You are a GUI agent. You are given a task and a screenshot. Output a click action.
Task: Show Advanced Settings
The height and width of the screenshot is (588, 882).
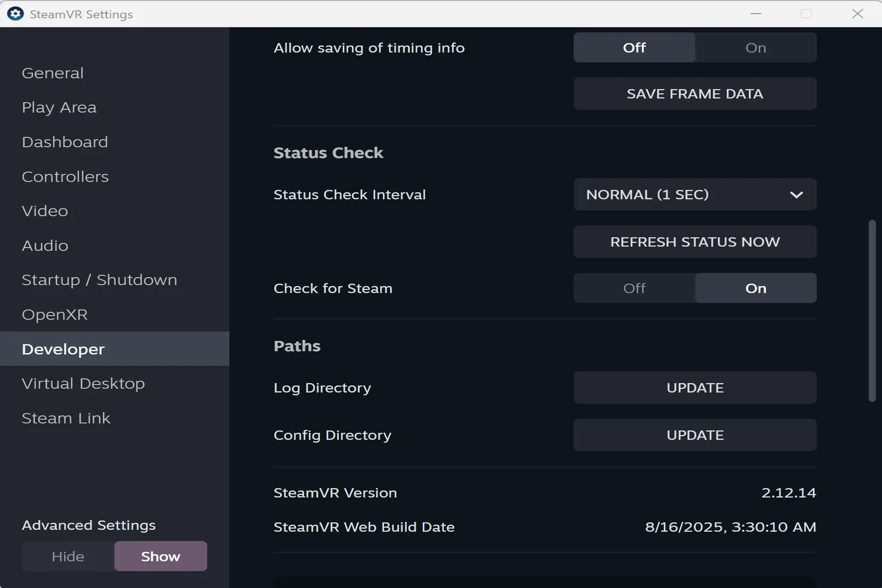pos(161,556)
